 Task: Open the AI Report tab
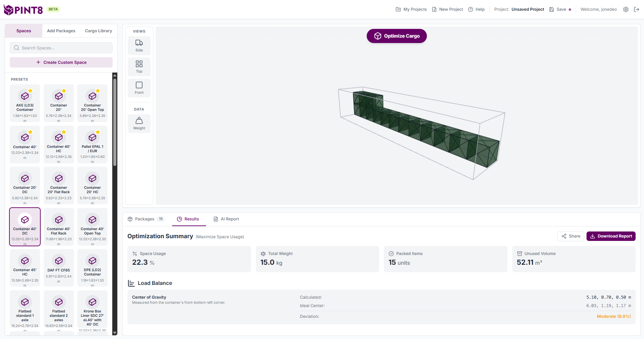tap(226, 219)
